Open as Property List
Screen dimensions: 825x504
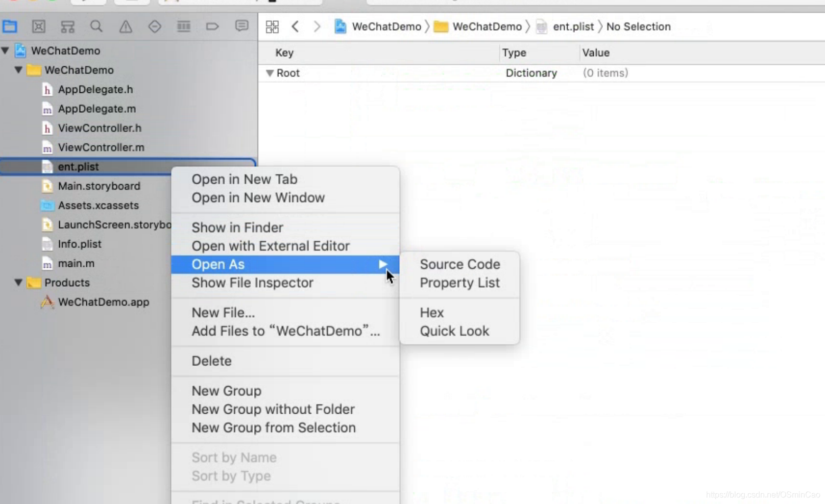click(459, 283)
